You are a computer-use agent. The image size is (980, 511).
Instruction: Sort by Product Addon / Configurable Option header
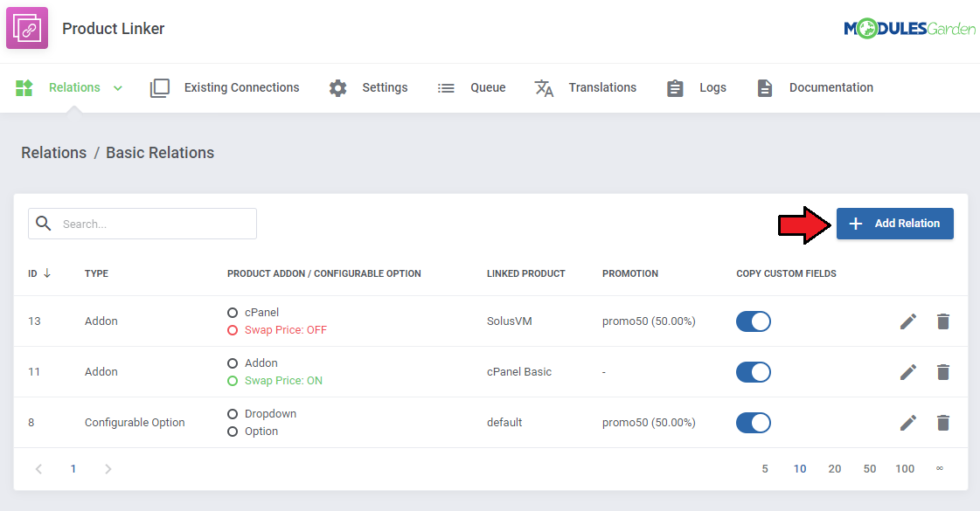(323, 273)
